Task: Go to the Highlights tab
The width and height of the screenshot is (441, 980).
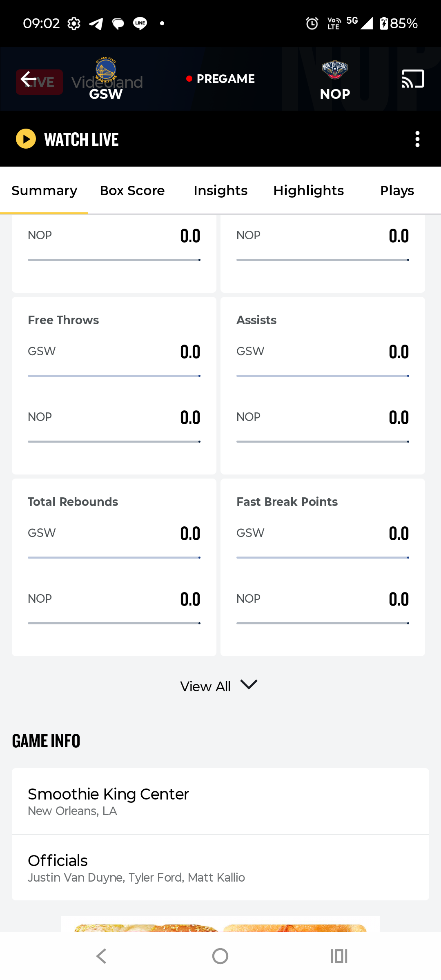Action: click(309, 191)
